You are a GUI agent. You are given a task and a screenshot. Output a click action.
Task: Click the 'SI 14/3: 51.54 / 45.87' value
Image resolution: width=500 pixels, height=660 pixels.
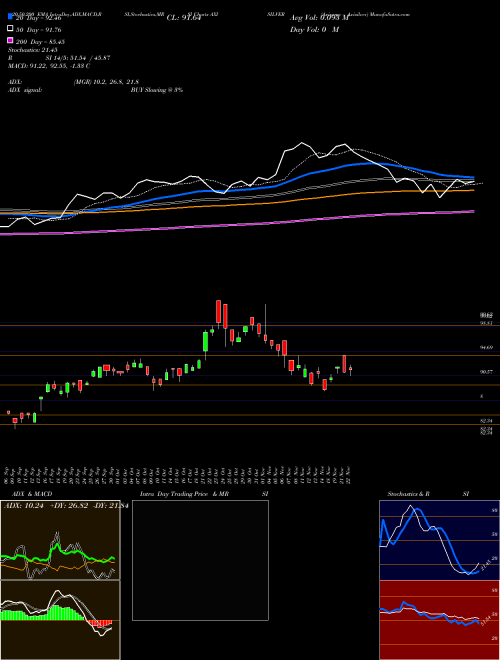[x=78, y=58]
